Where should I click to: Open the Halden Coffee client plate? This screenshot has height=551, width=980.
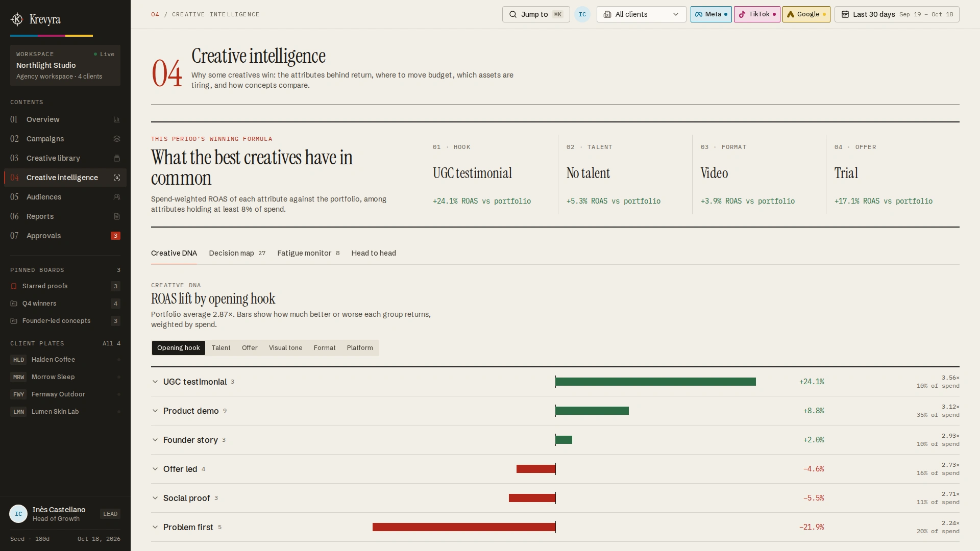65,360
